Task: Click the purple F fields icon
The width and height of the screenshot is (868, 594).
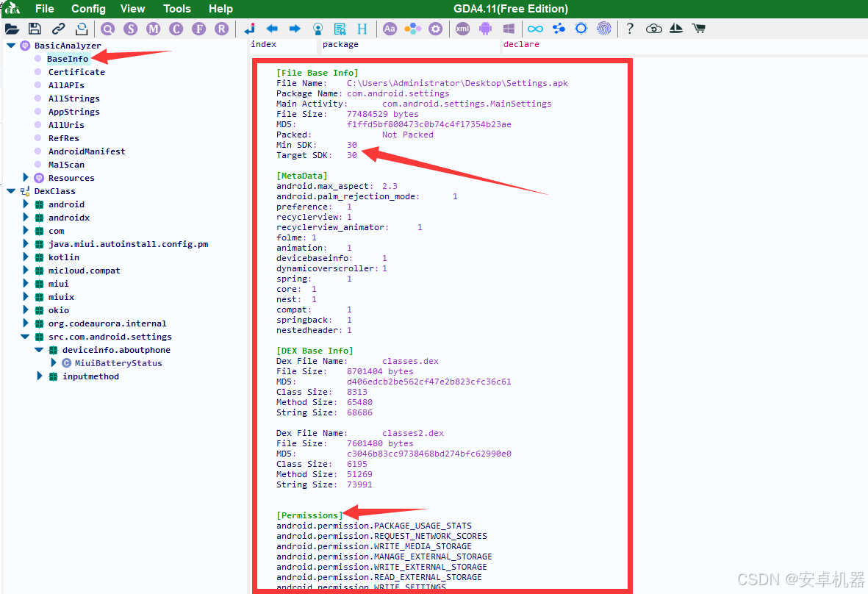Action: pyautogui.click(x=198, y=29)
